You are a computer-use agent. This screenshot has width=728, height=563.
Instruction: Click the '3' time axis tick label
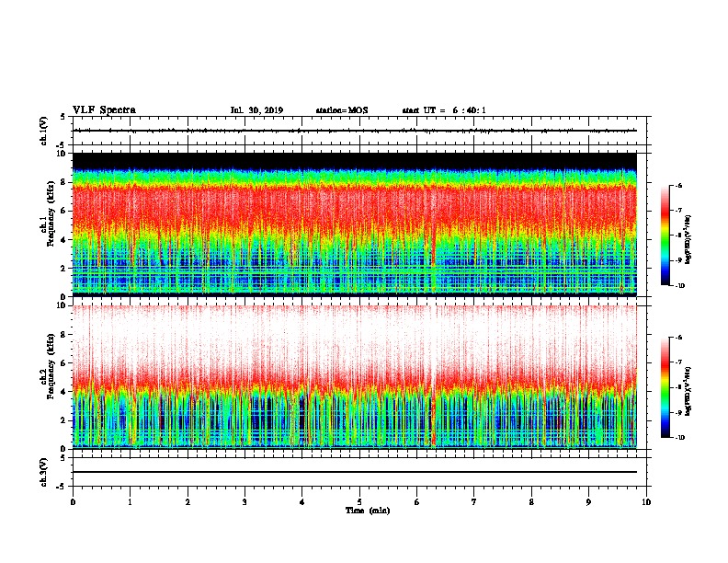(245, 502)
